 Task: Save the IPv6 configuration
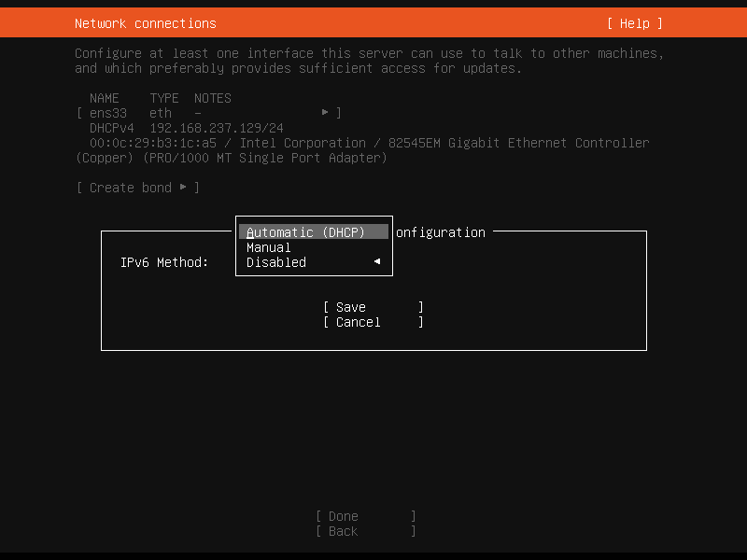tap(373, 307)
